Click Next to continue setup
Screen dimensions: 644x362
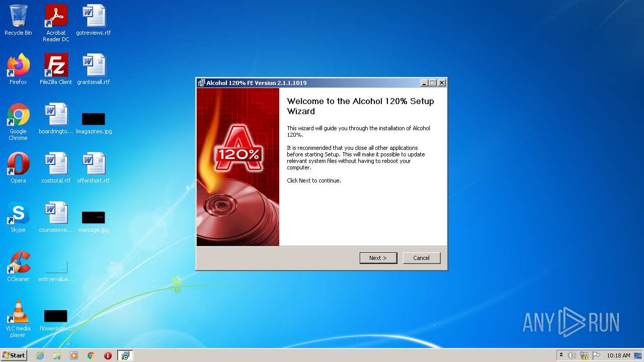pyautogui.click(x=378, y=258)
